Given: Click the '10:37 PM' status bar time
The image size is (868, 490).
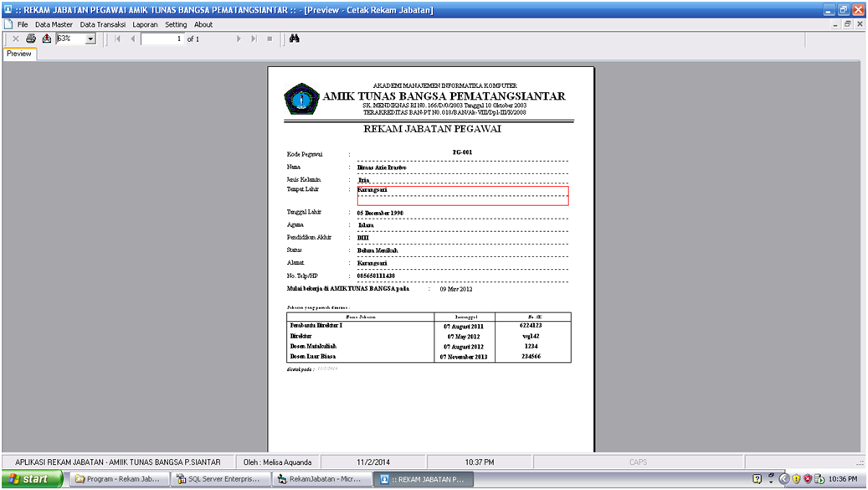Looking at the screenshot, I should pos(480,462).
